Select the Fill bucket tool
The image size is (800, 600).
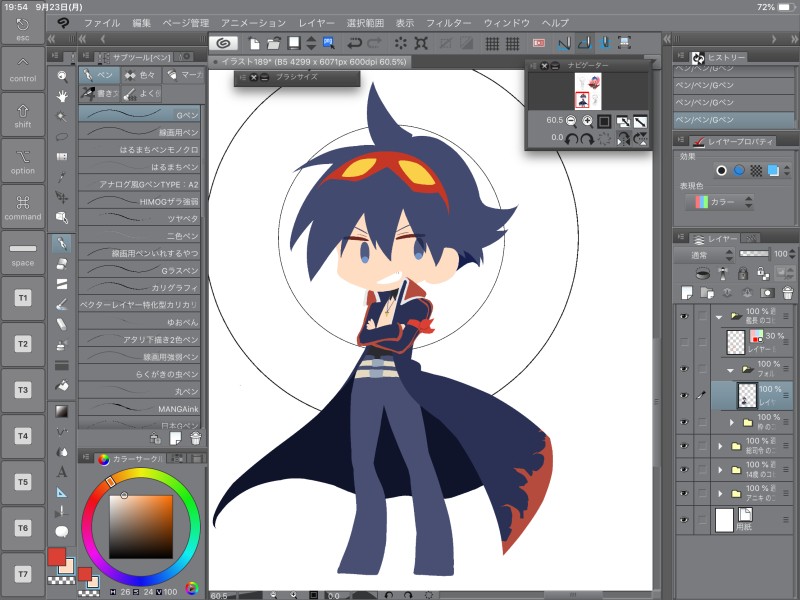pyautogui.click(x=62, y=386)
